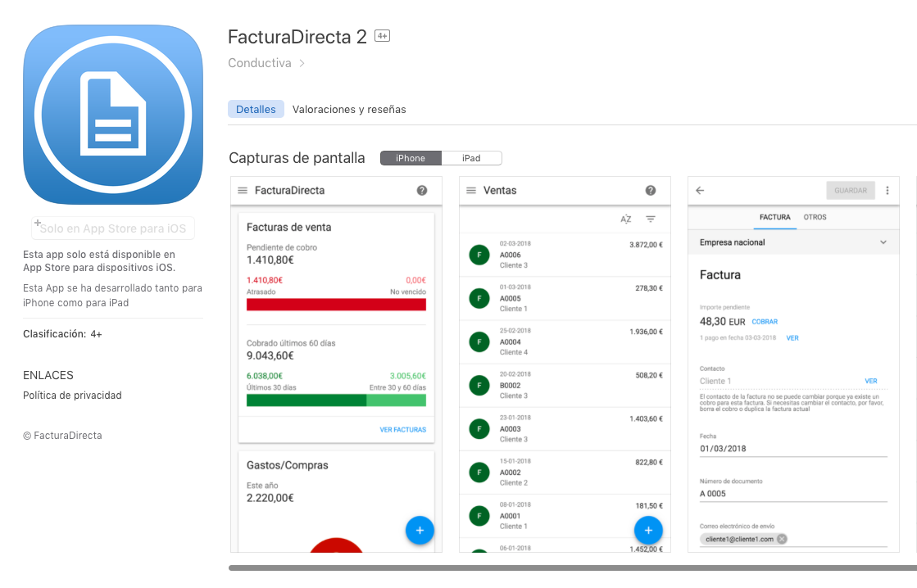
Task: Click the filter icon in Ventas
Action: pos(651,219)
